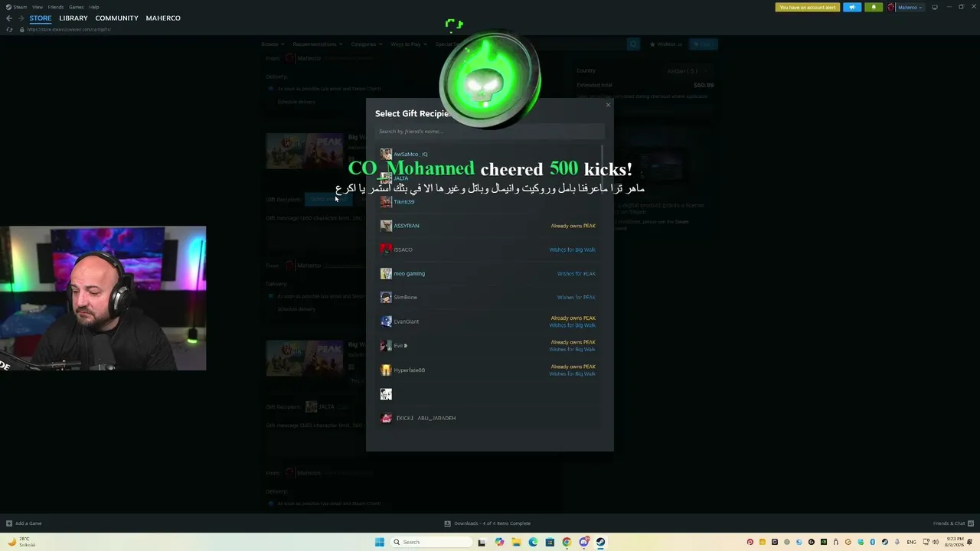Open Copilot from the taskbar
The height and width of the screenshot is (551, 980).
[499, 542]
